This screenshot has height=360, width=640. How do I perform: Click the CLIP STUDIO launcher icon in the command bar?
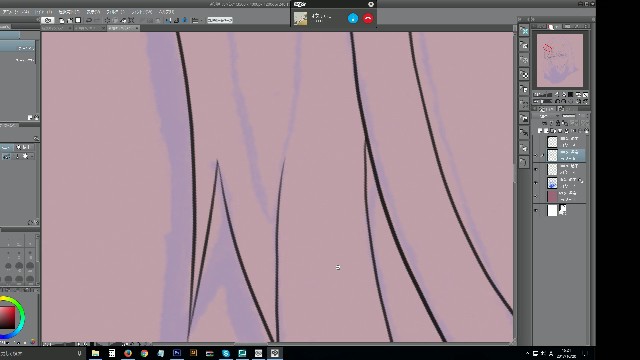tap(48, 20)
